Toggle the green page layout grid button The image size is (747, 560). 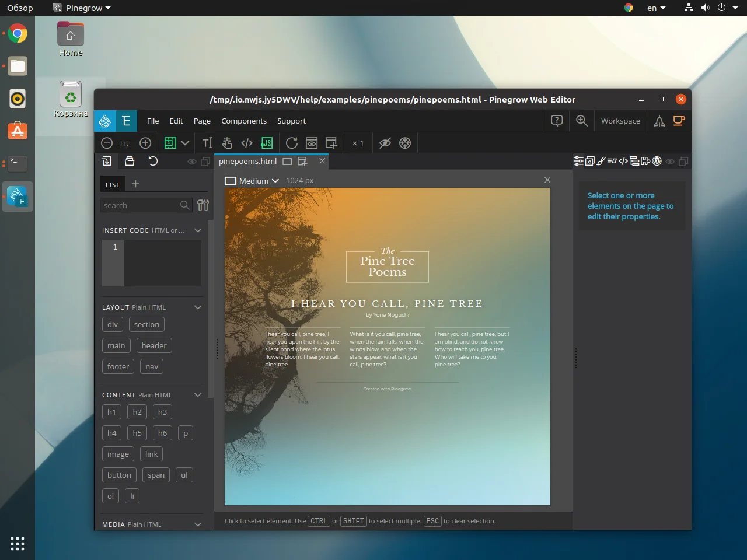(x=170, y=143)
